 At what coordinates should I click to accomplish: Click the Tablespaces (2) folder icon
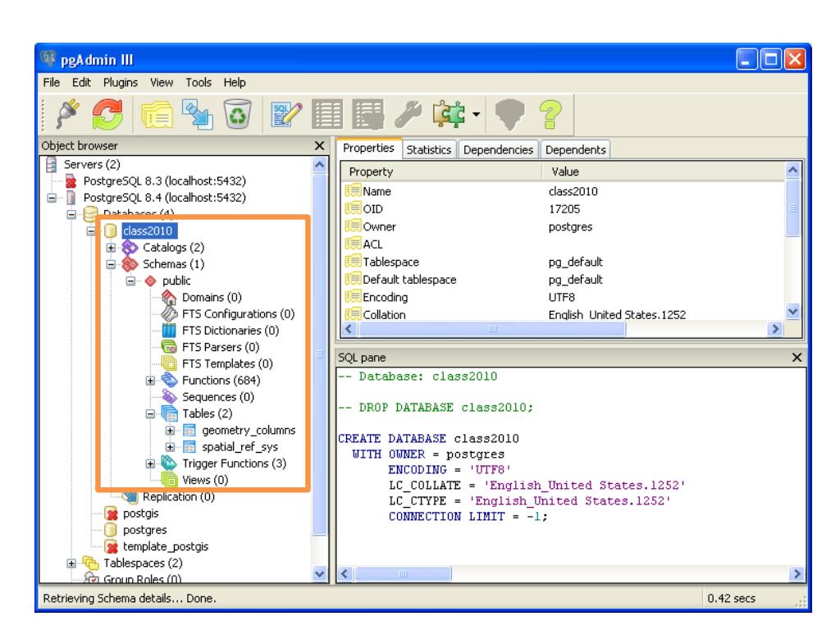pyautogui.click(x=90, y=564)
